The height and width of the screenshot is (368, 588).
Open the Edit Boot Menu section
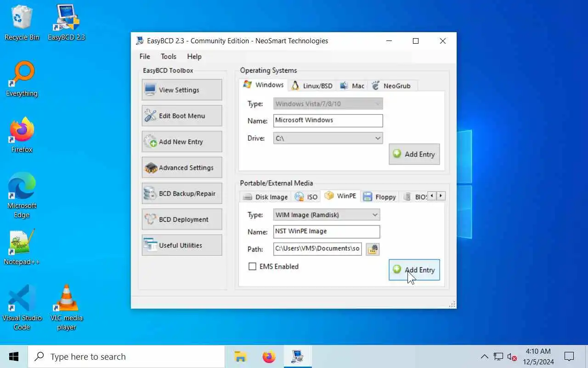182,115
